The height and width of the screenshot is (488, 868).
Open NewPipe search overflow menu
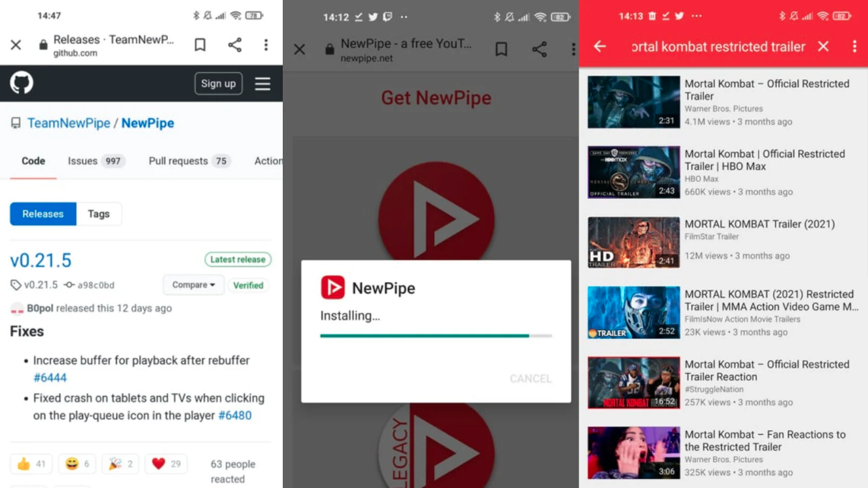(854, 46)
